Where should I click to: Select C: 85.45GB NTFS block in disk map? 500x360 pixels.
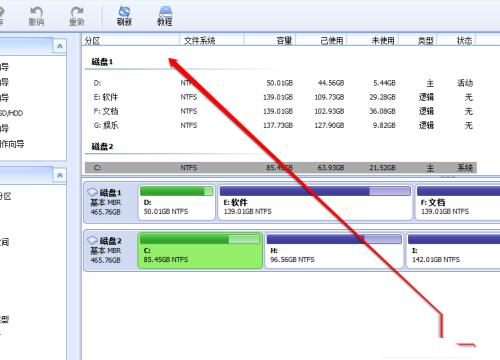click(200, 251)
